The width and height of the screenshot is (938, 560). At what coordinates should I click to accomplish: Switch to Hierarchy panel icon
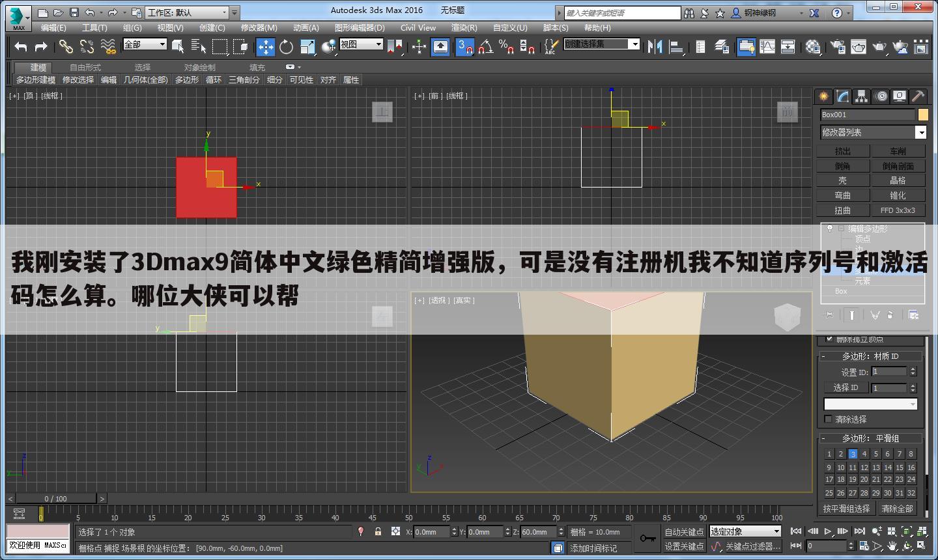pos(862,96)
